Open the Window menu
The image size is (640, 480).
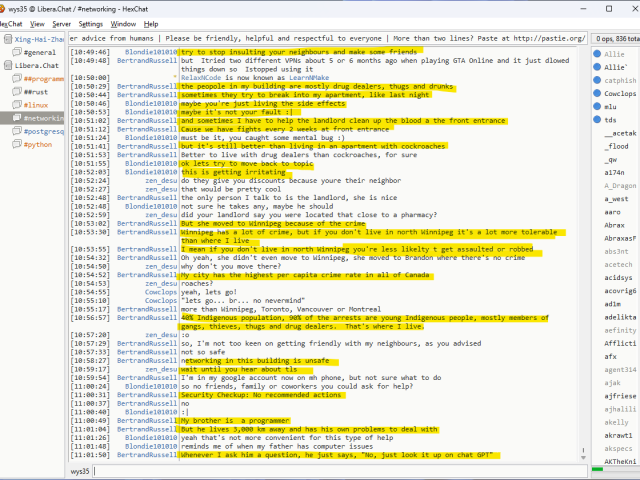(x=124, y=23)
